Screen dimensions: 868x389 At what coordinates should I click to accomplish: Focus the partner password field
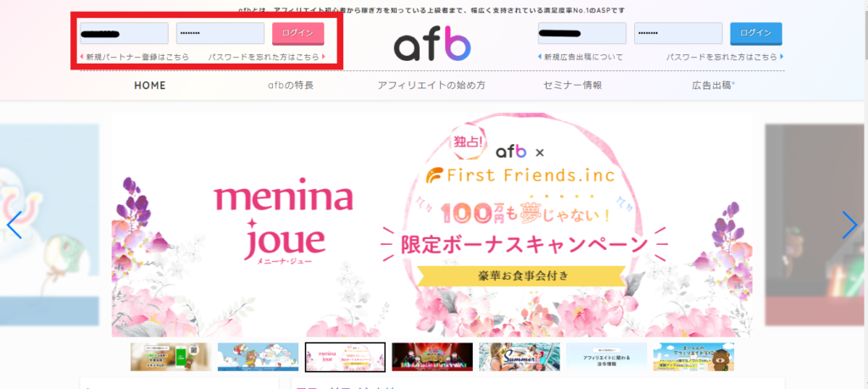[220, 33]
